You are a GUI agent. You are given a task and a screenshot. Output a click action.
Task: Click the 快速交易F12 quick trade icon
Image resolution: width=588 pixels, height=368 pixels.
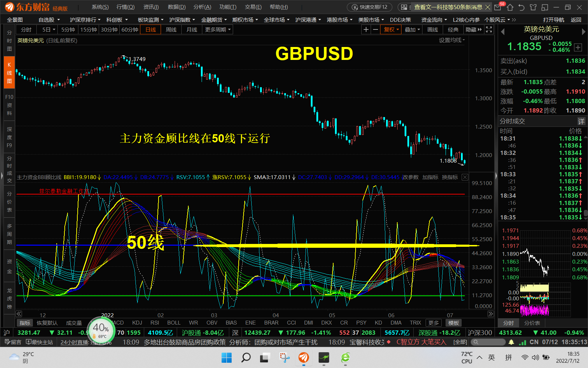click(370, 7)
